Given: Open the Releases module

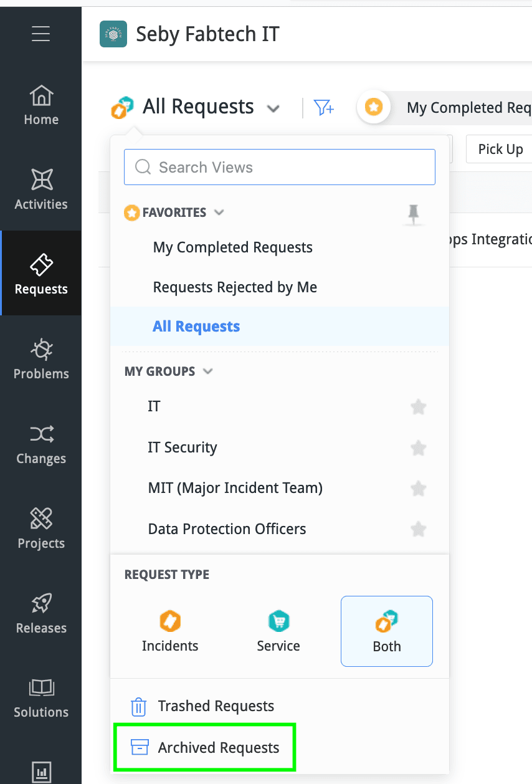Looking at the screenshot, I should (41, 613).
